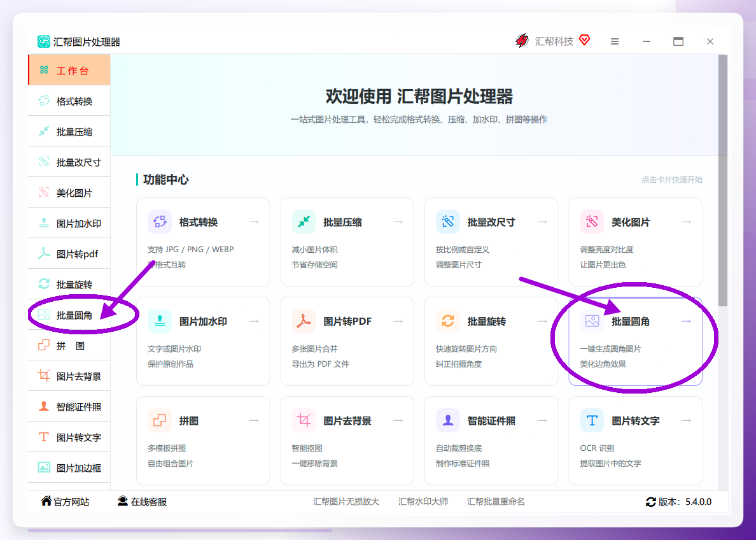Select 批量压缩 in the left sidebar
The image size is (756, 540).
[69, 131]
